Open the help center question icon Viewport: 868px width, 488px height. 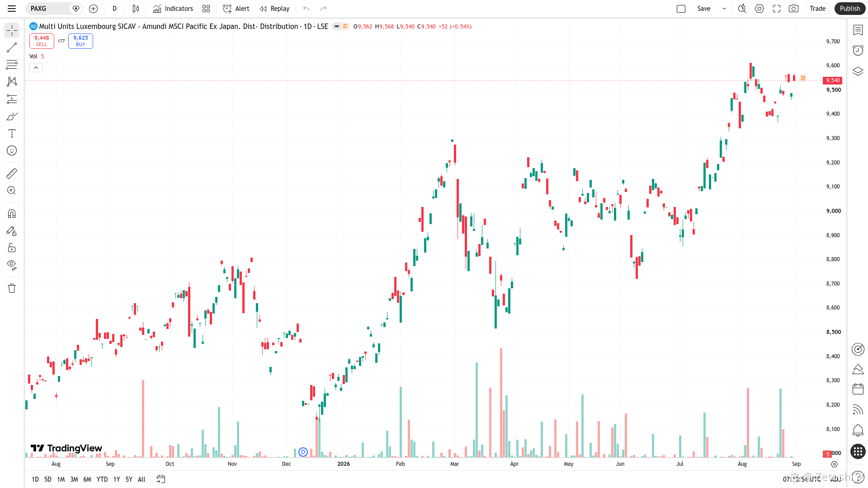pos(858,477)
